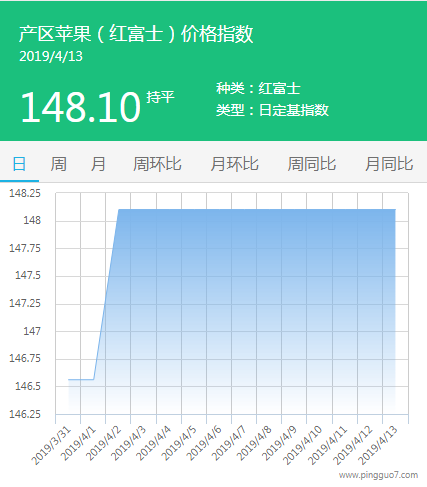The width and height of the screenshot is (427, 487).
Task: Click the y-axis label 147.5
Action: 28,275
